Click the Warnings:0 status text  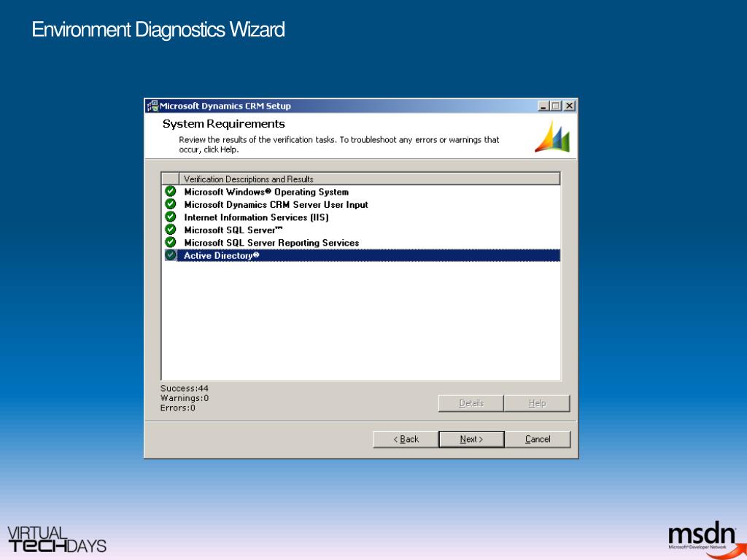185,398
